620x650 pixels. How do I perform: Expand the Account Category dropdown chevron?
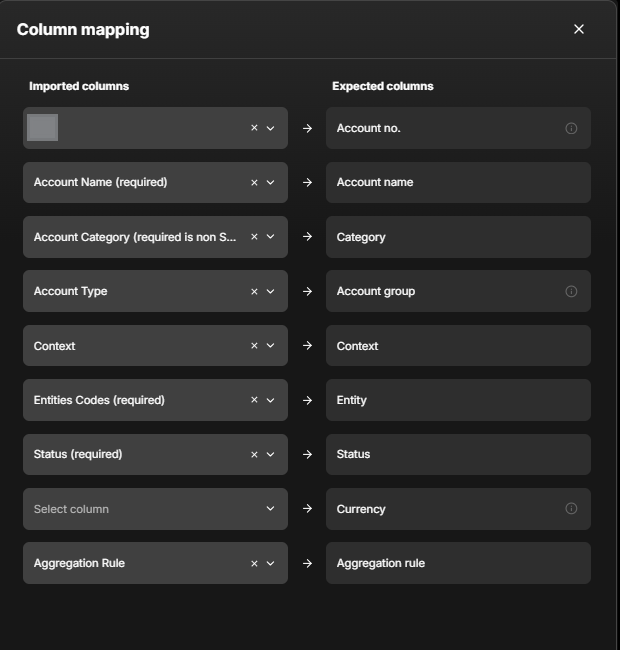(271, 237)
